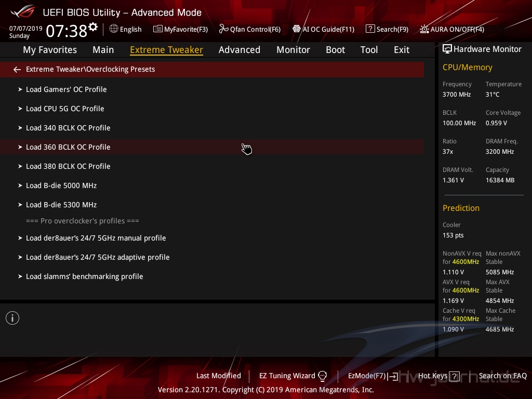Image resolution: width=532 pixels, height=399 pixels.
Task: Change language via English label
Action: 130,30
